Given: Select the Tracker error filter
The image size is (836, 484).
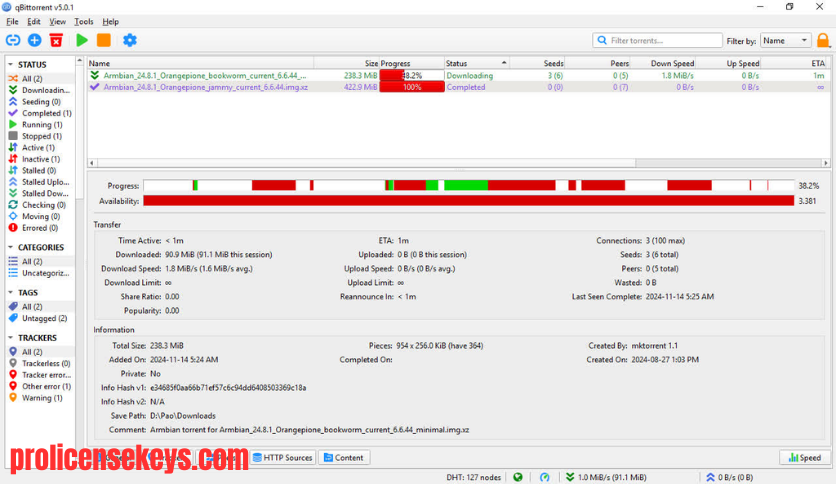Looking at the screenshot, I should pos(40,375).
